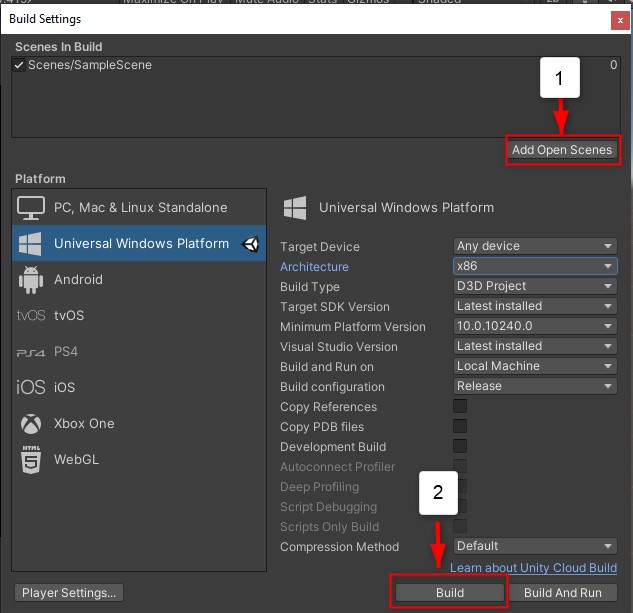Enable the Copy References checkbox
Screen dimensions: 633x613
460,406
